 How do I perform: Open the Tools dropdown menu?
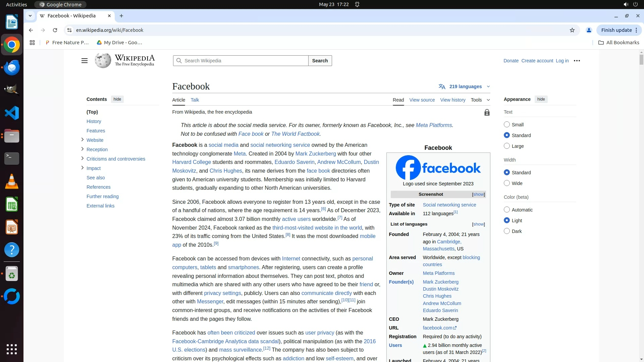click(x=480, y=100)
